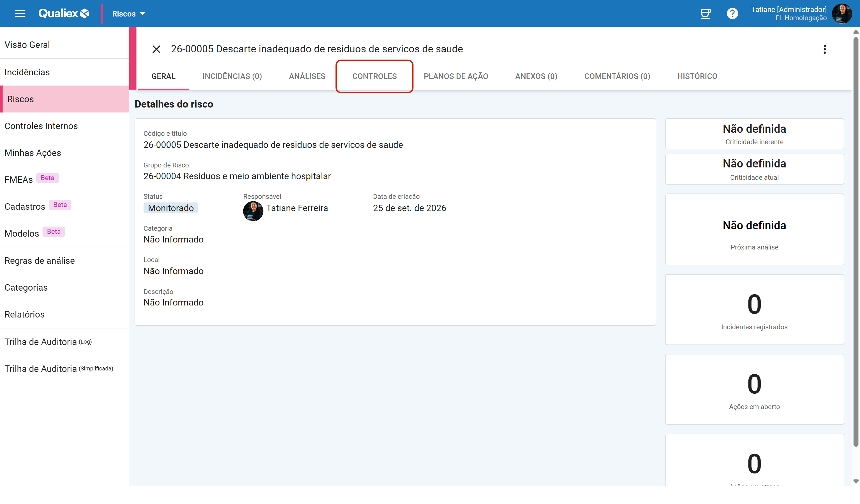Open the three-dot more options menu
Image resolution: width=860 pixels, height=504 pixels.
(x=824, y=49)
